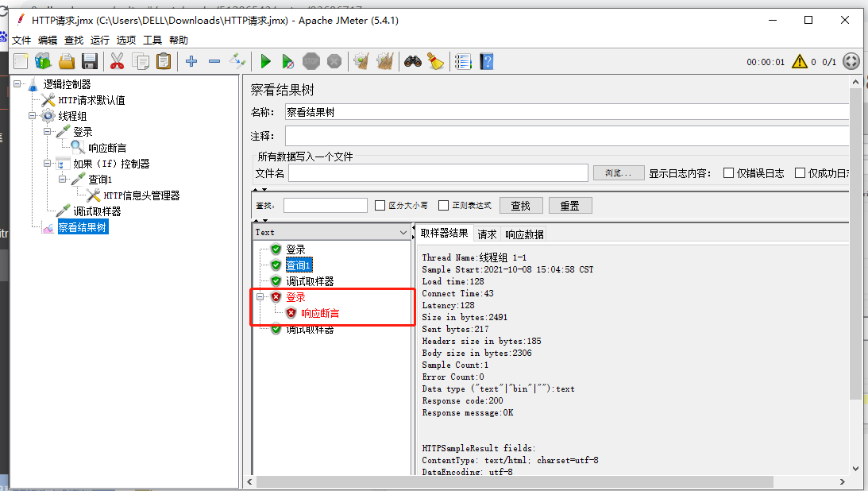Select HTTP请求默认值 in test plan tree
This screenshot has width=868, height=491.
click(x=92, y=100)
